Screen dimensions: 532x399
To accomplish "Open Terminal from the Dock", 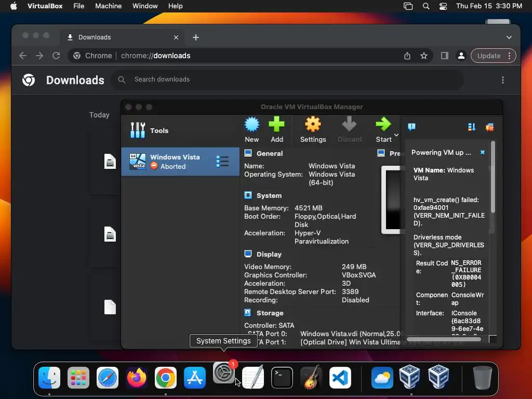I will (x=282, y=377).
